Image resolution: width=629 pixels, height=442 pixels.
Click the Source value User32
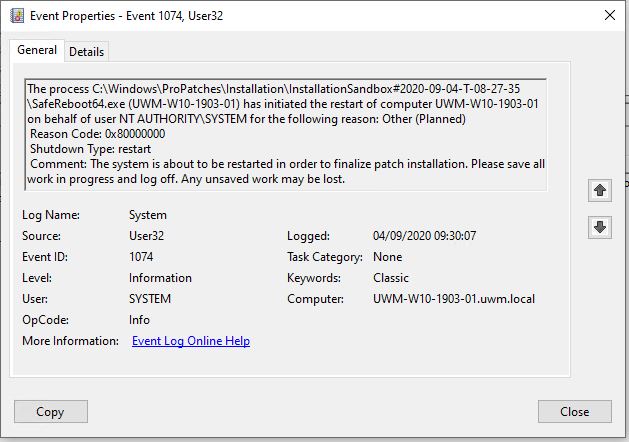click(148, 236)
